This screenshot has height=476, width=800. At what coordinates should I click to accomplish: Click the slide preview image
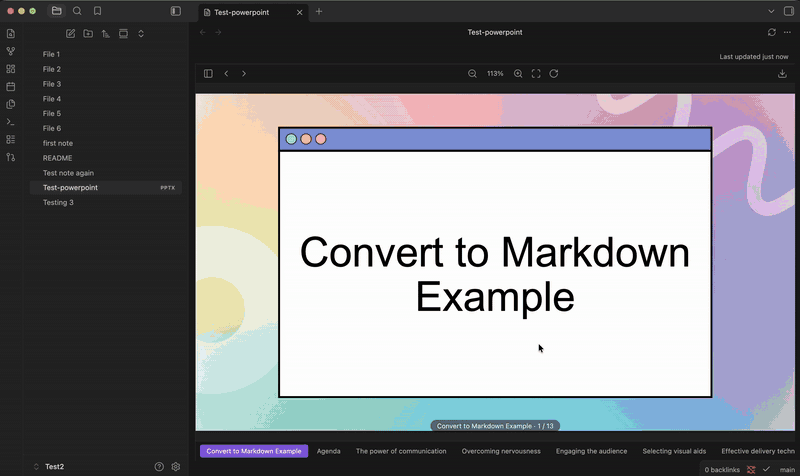click(495, 262)
